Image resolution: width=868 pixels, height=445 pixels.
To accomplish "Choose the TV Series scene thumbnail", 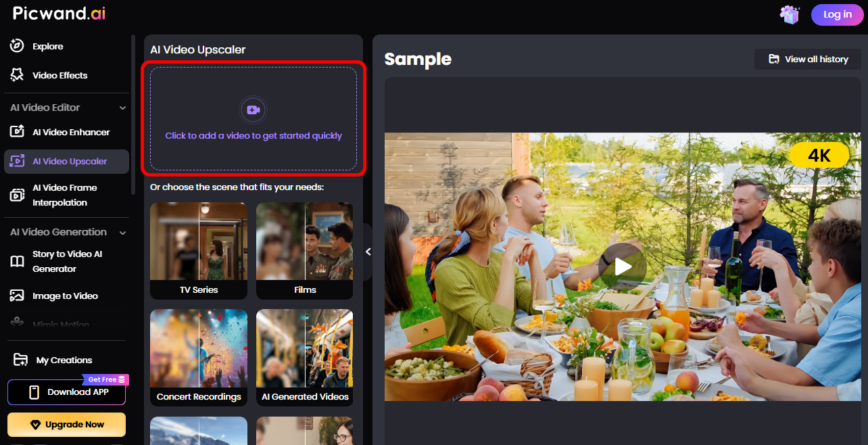I will coord(199,251).
